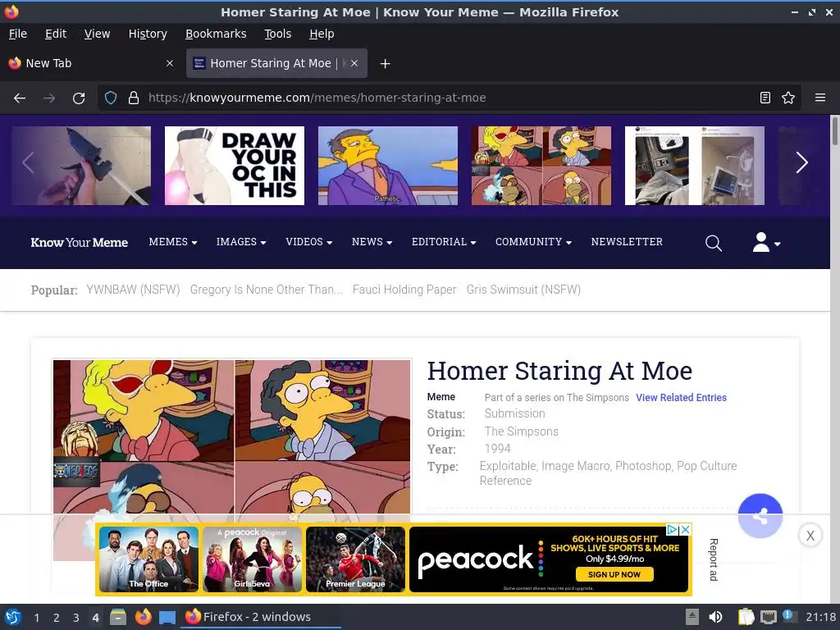Expand the MEMES dropdown menu

click(x=173, y=242)
